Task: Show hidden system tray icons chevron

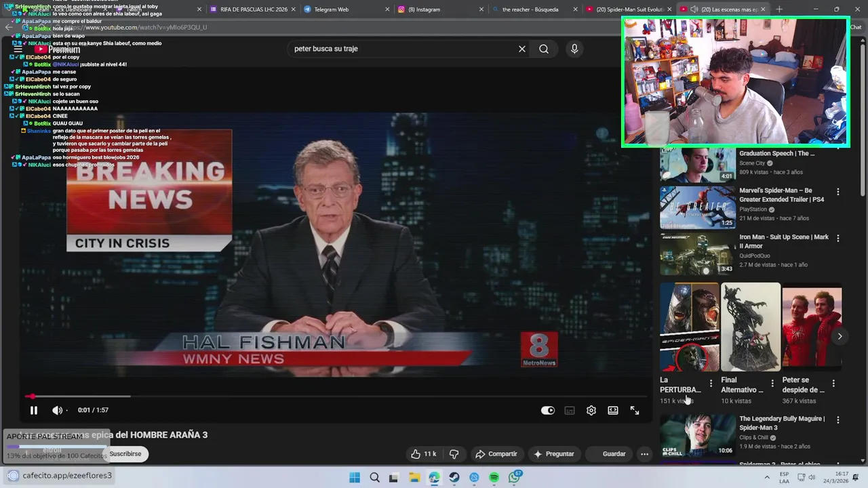Action: click(768, 478)
